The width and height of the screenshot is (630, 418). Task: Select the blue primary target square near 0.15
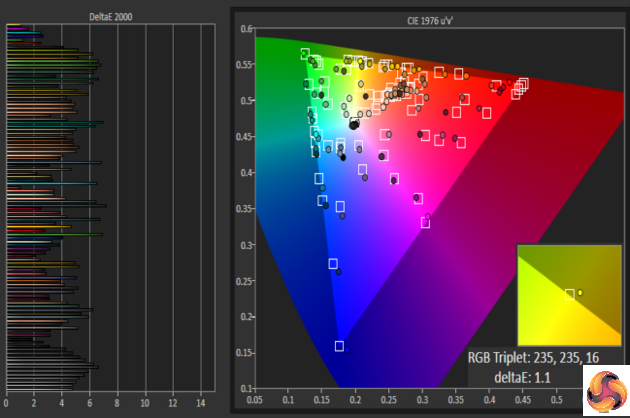pyautogui.click(x=339, y=346)
